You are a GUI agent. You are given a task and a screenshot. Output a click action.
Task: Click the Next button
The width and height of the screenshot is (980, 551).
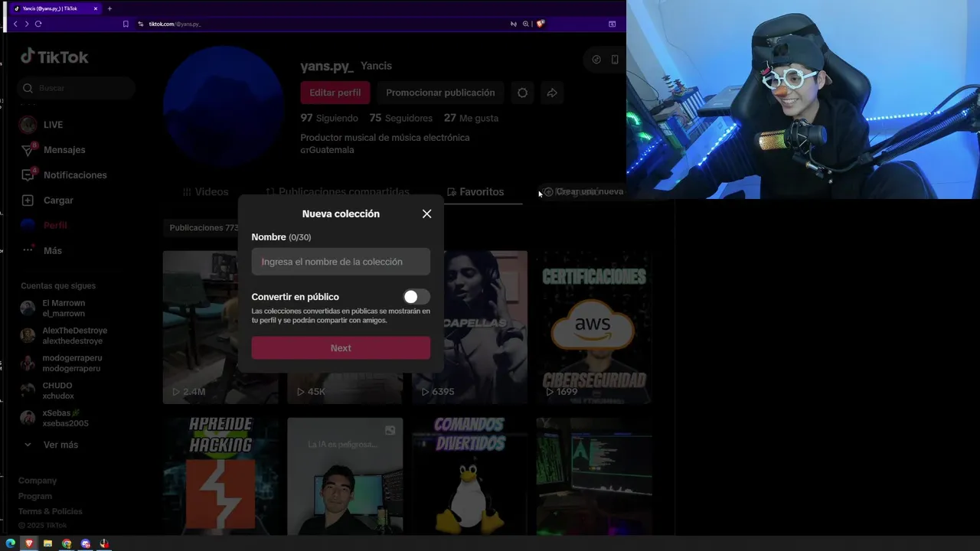tap(341, 348)
